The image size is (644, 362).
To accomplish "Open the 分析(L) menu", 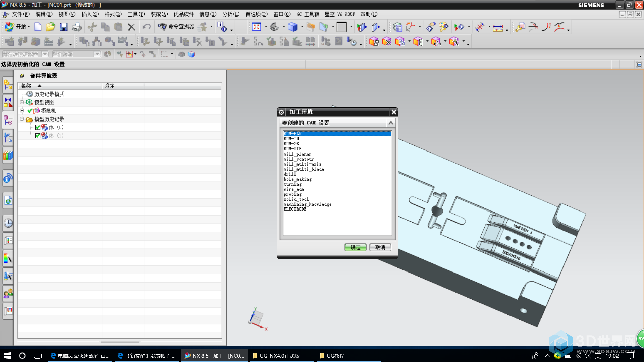I will pos(231,14).
